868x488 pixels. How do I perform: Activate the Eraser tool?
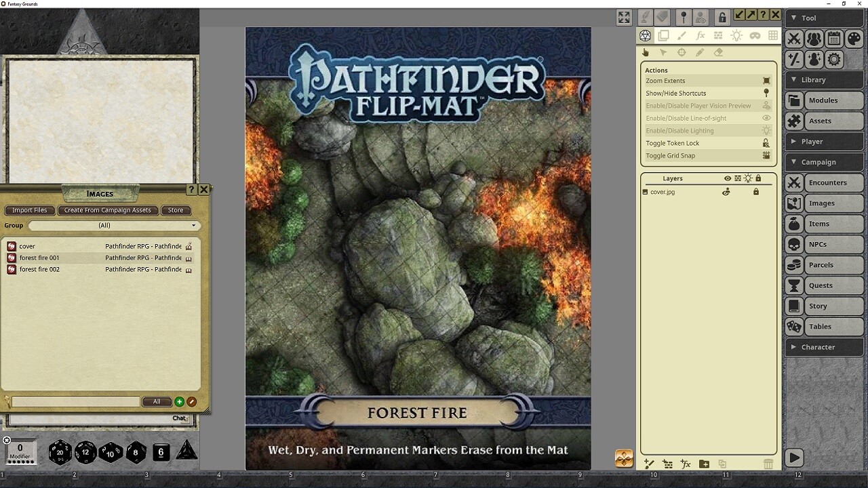pyautogui.click(x=719, y=52)
